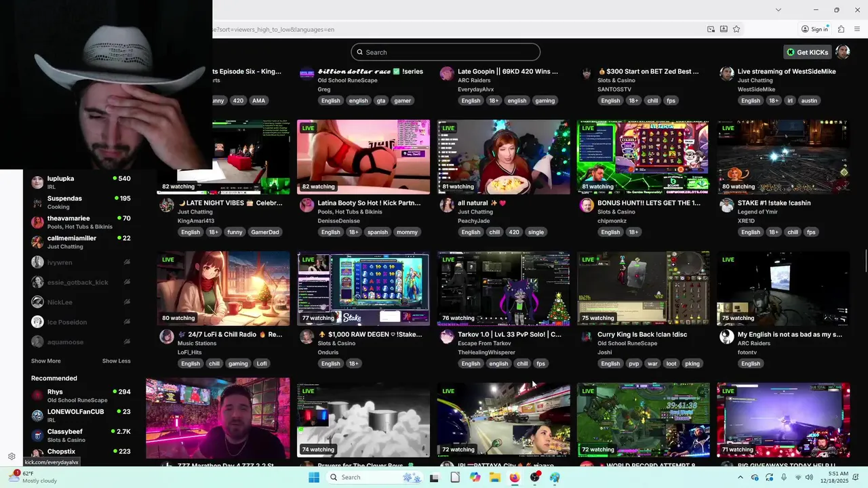Image resolution: width=868 pixels, height=488 pixels.
Task: Open theavamariee channel in sidebar
Action: pos(80,222)
